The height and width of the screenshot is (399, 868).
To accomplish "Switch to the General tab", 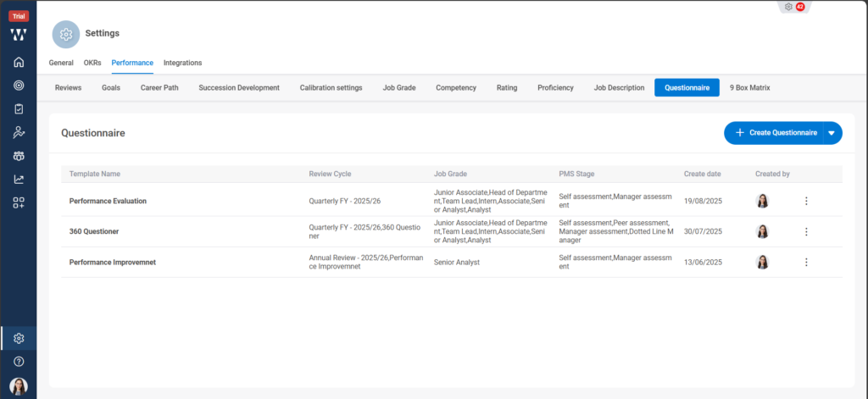I will pos(61,63).
